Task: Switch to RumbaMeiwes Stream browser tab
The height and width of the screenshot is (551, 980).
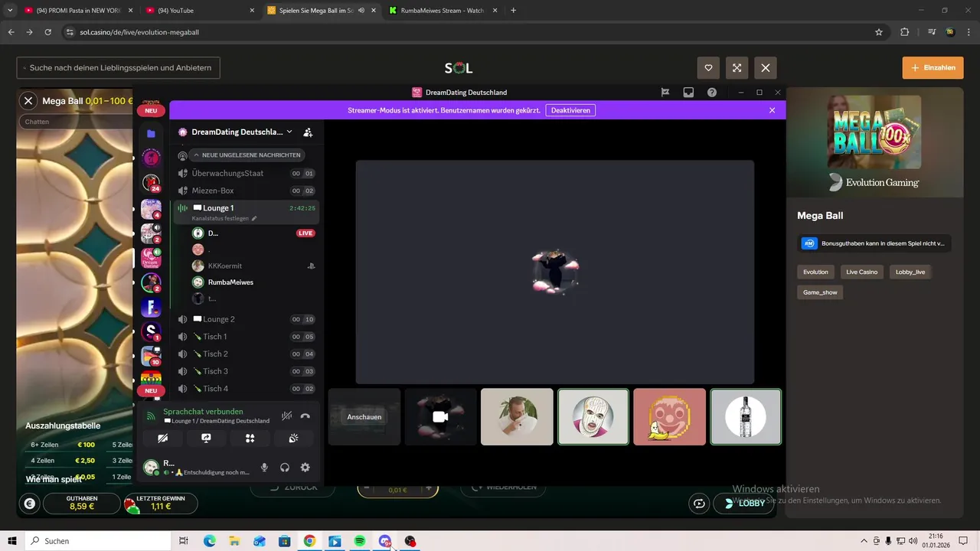Action: 442,11
